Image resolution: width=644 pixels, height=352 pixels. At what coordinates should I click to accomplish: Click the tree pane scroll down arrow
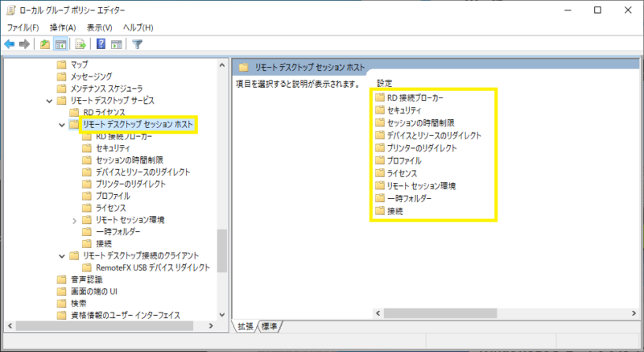222,315
